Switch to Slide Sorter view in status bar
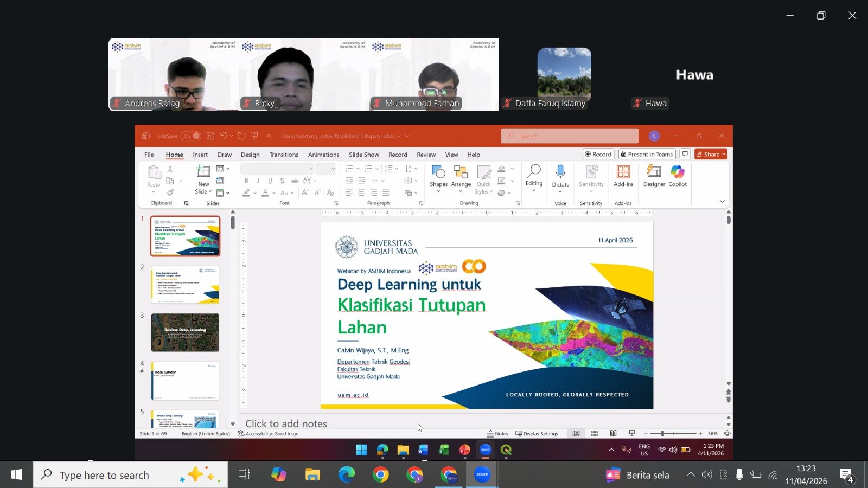Viewport: 868px width, 488px height. tap(595, 433)
